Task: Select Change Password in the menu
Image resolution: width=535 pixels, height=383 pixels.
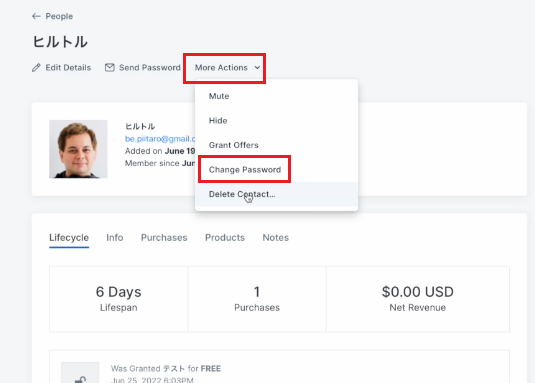Action: [x=276, y=170]
